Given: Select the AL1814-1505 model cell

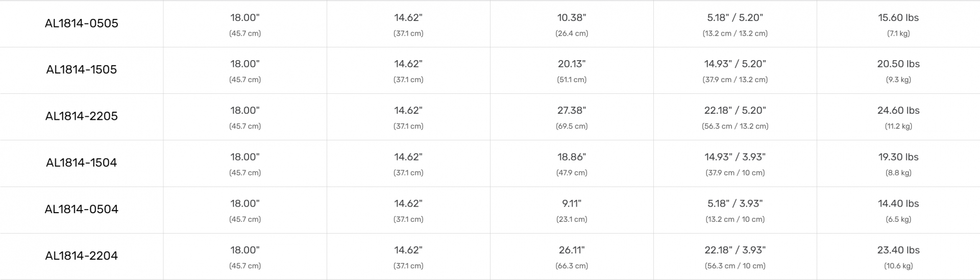Looking at the screenshot, I should [x=82, y=70].
